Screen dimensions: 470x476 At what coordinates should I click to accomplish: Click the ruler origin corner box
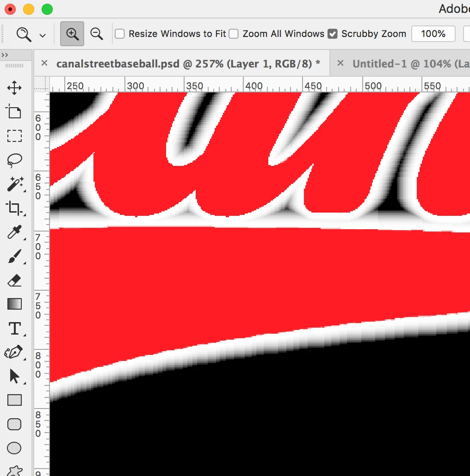42,84
